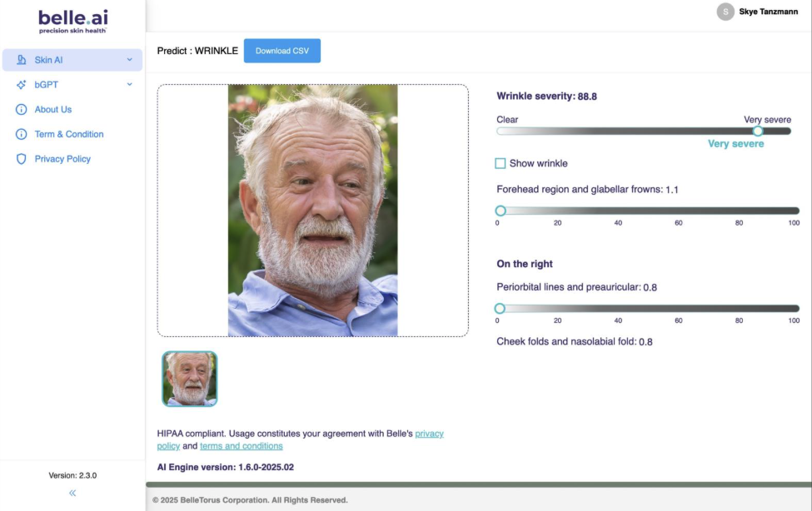Screen dimensions: 812x511
Task: Select the face photo thumbnail
Action: [x=190, y=379]
